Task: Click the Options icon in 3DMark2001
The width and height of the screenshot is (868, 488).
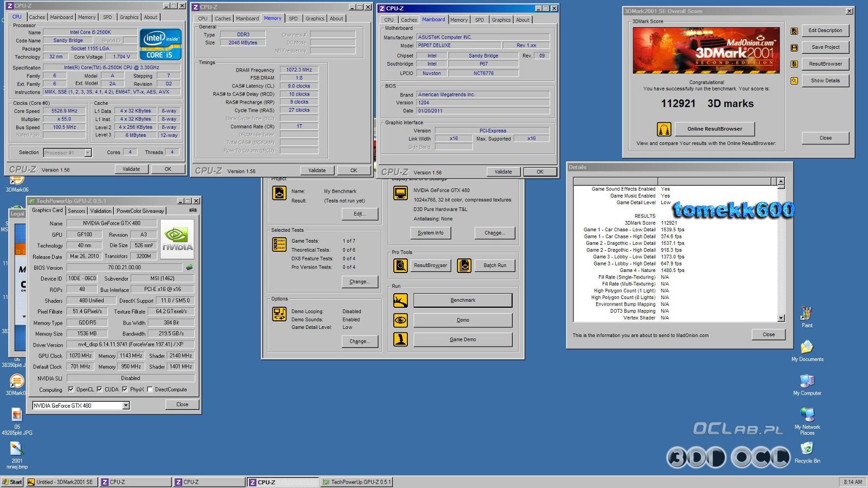Action: tap(279, 314)
